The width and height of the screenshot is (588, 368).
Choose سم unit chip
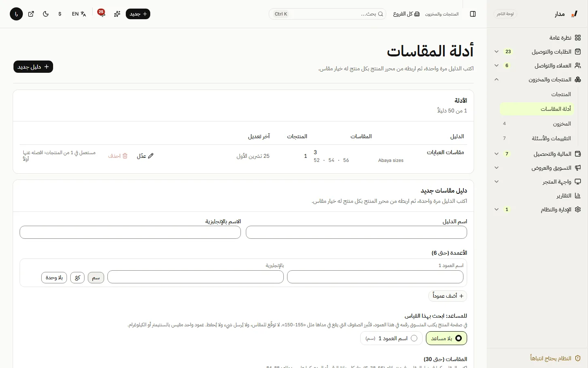(96, 278)
